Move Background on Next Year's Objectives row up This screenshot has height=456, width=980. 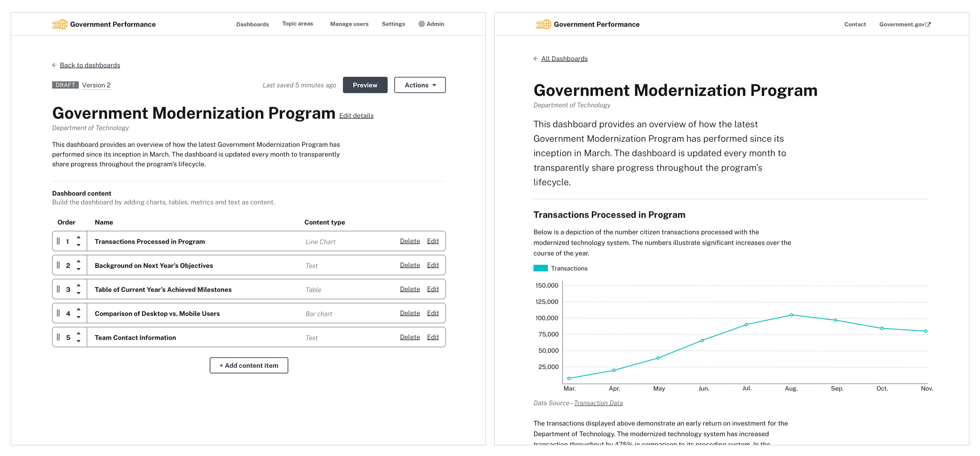point(79,261)
